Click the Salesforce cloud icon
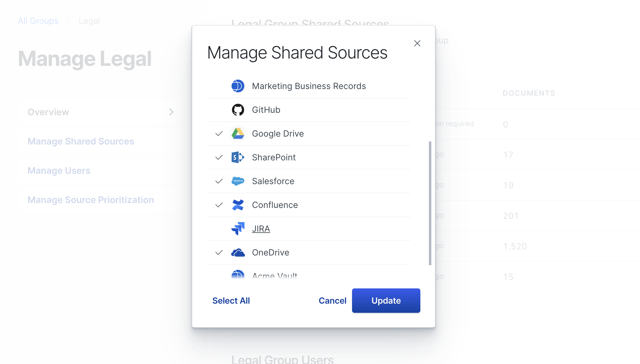This screenshot has height=364, width=640. 238,181
